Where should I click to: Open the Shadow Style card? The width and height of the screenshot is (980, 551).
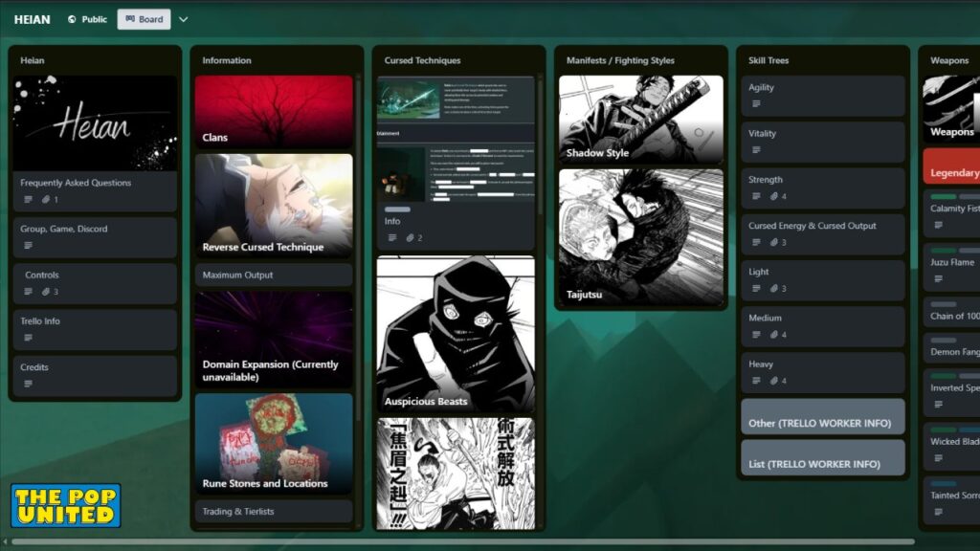point(640,120)
